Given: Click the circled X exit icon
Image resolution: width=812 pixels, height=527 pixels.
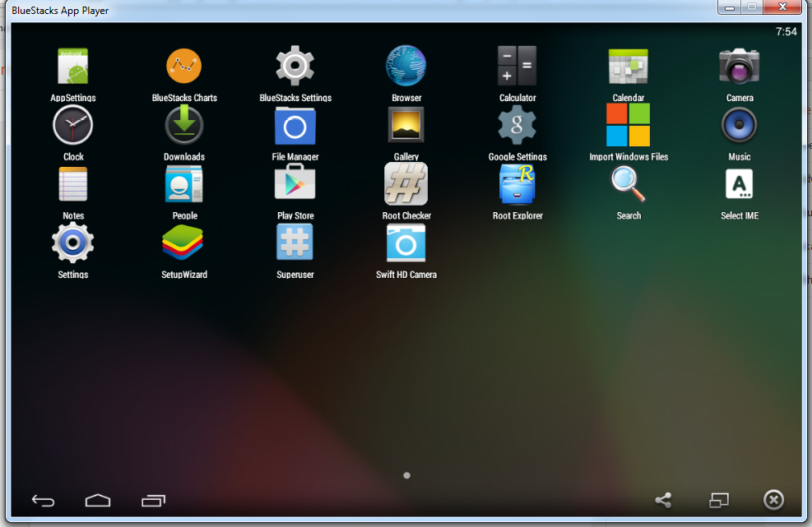Looking at the screenshot, I should coord(773,500).
